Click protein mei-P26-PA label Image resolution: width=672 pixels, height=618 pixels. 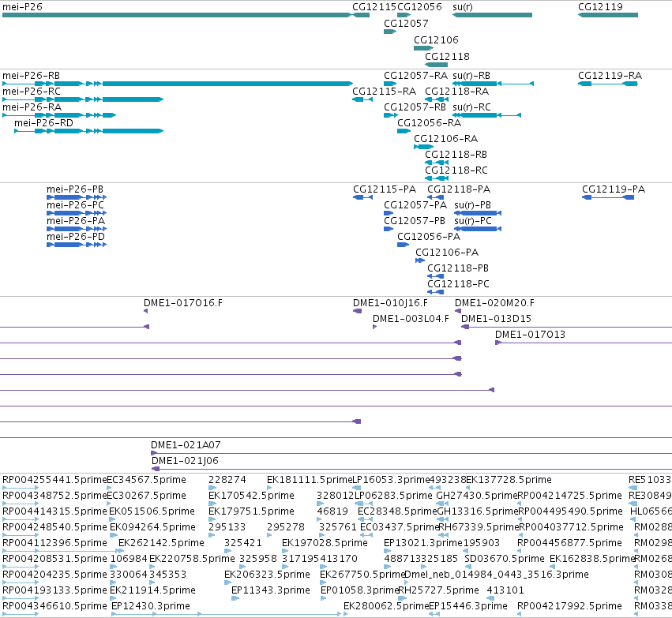76,221
